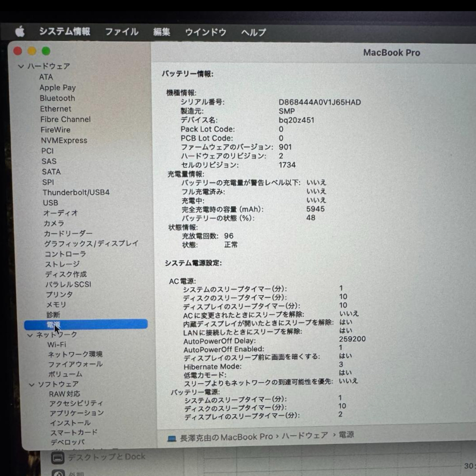
Task: Click 電源 in the path bar
Action: point(346,435)
